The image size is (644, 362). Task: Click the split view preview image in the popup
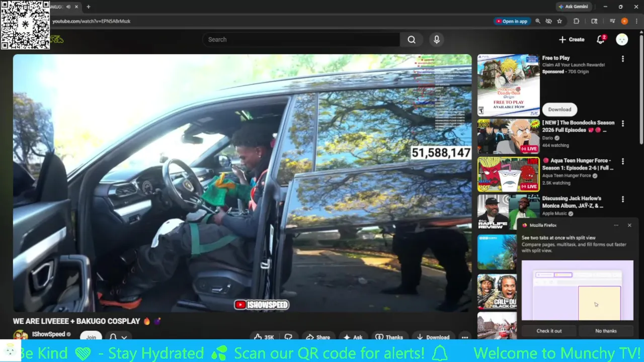click(x=578, y=290)
